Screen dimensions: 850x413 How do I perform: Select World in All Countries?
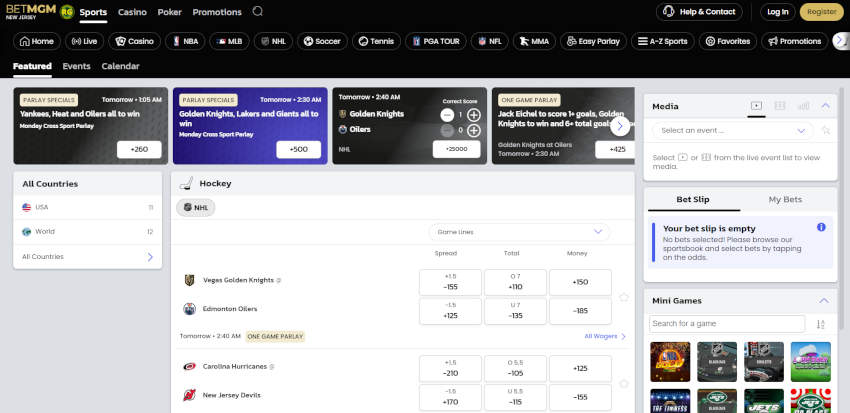tap(87, 231)
